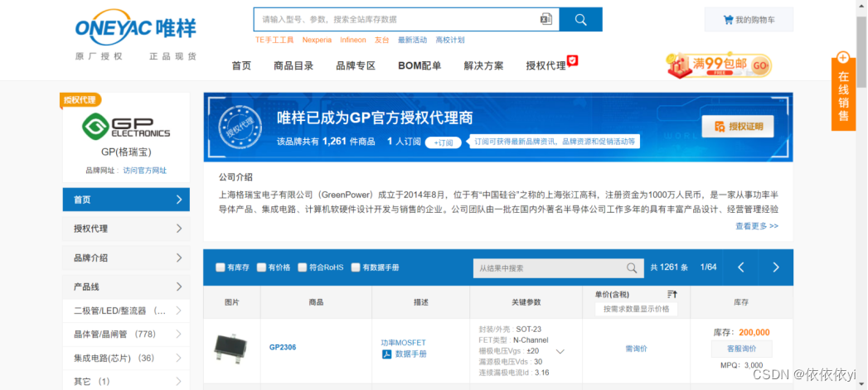Click the Nexperia quick link

click(318, 40)
